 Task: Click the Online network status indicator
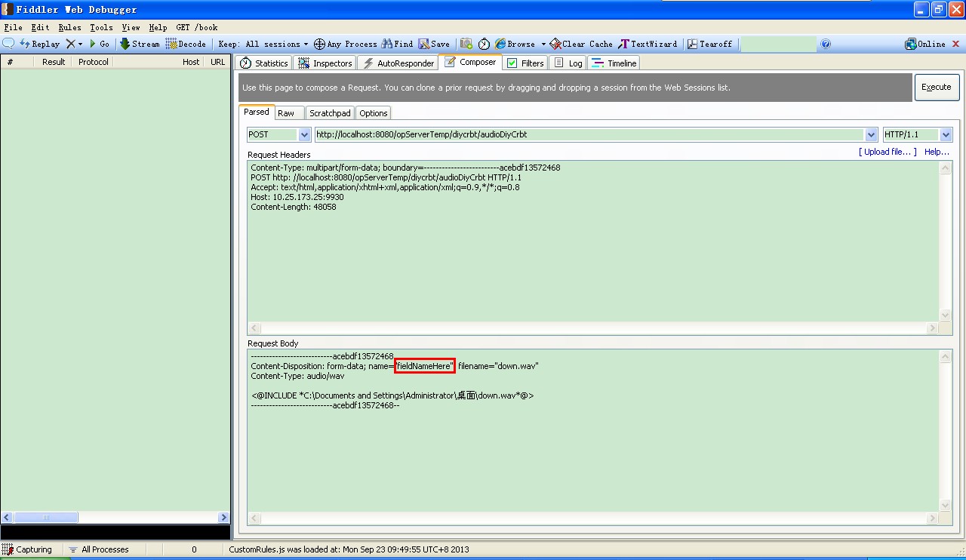click(925, 44)
